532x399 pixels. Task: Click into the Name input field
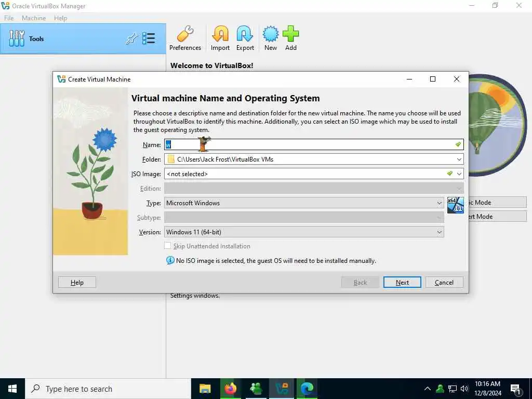click(x=314, y=144)
